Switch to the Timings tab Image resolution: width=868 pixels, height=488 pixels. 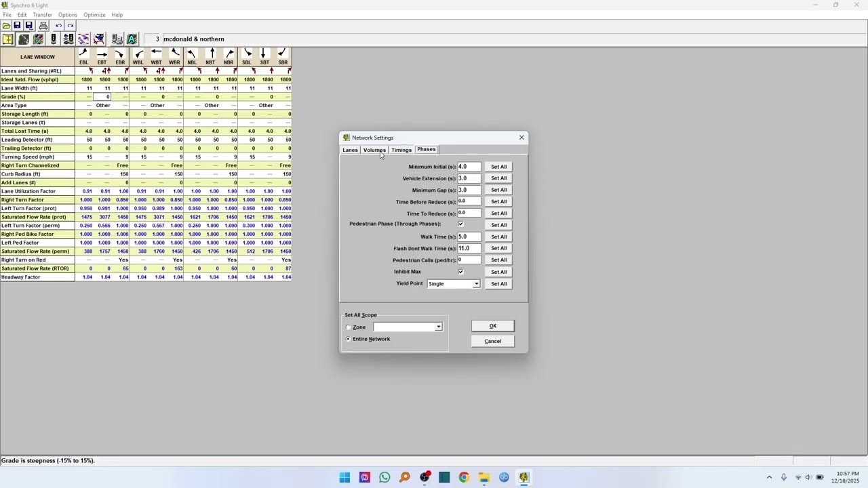[401, 150]
